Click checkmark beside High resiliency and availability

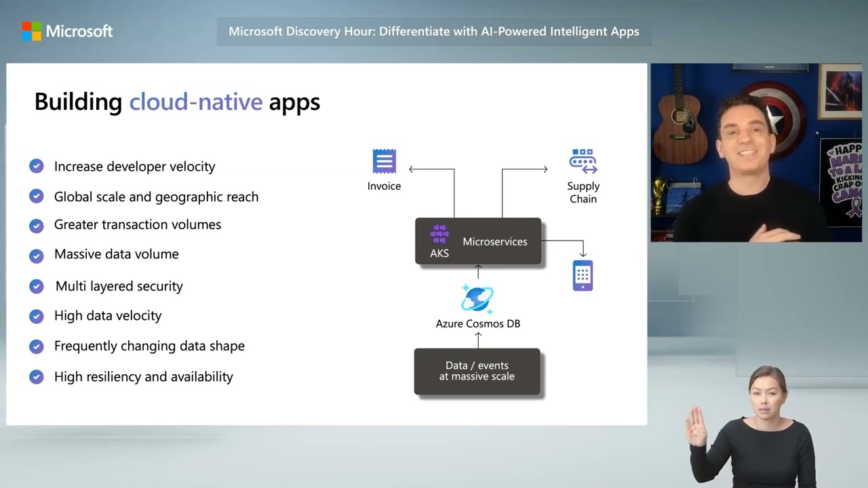click(37, 377)
